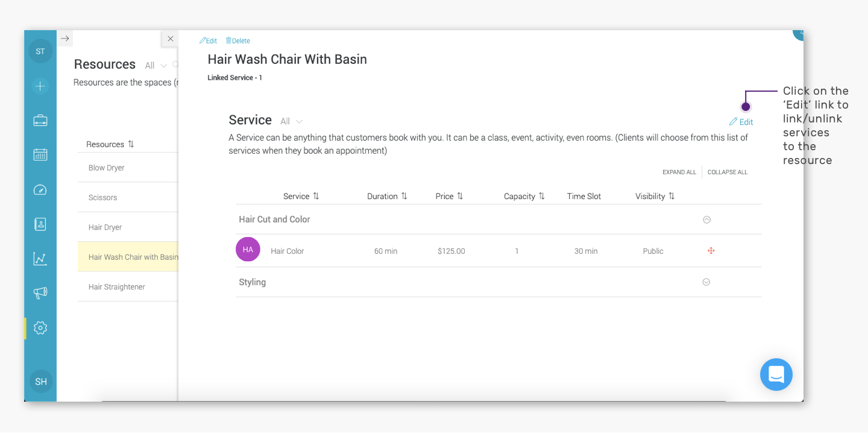Screen dimensions: 868x433
Task: Select the Hair Straightener resource
Action: [128, 287]
